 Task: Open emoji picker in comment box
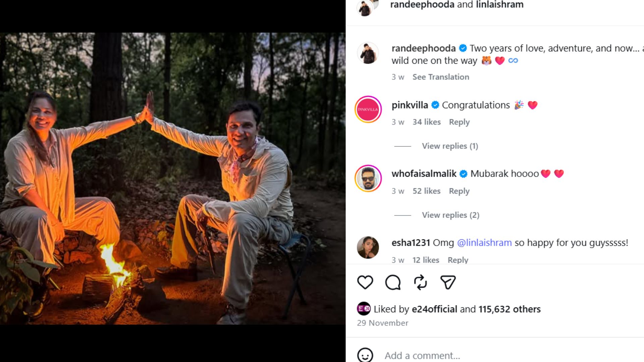click(x=365, y=355)
